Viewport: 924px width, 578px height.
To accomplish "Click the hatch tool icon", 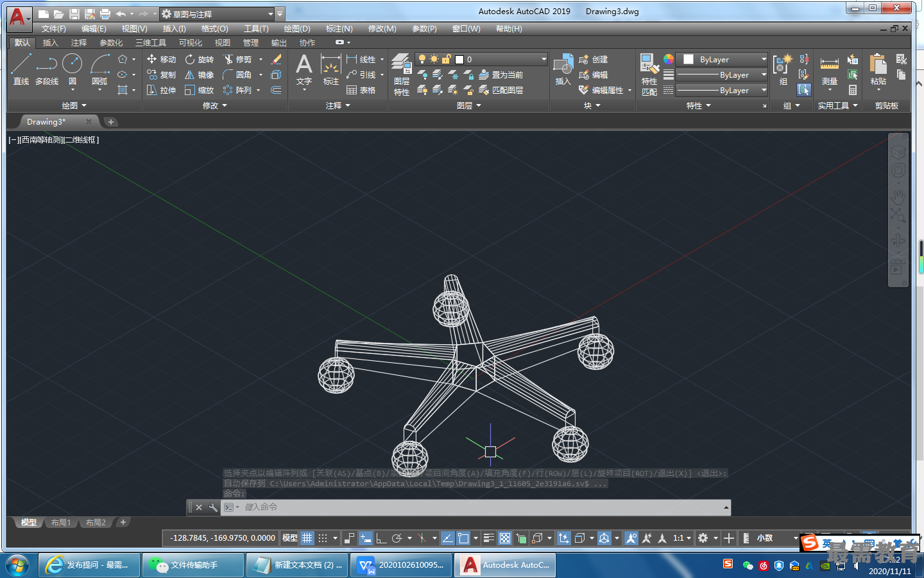I will tap(123, 90).
